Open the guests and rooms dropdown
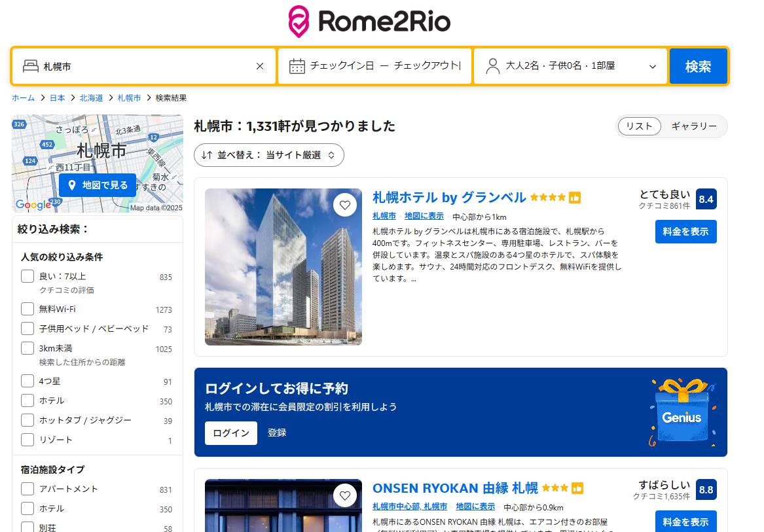 pos(571,66)
